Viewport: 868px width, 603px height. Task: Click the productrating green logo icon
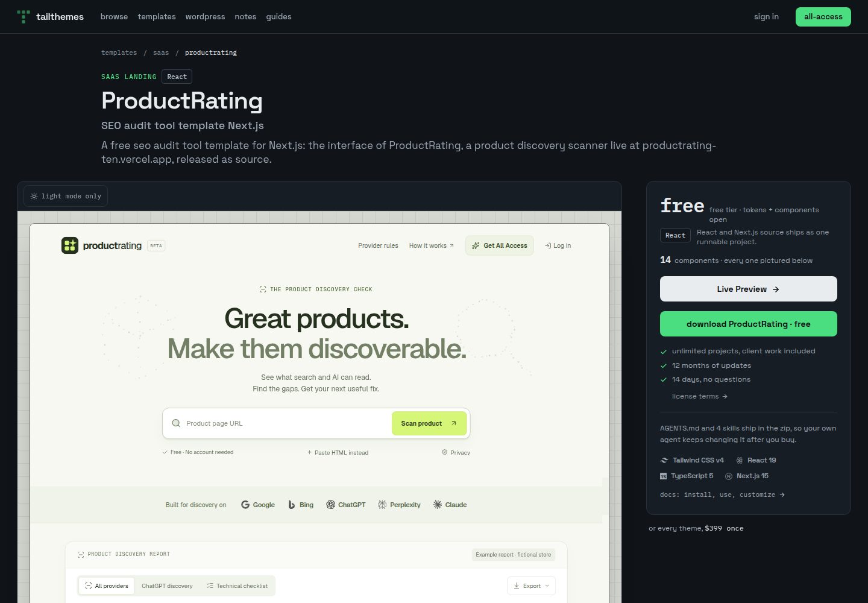(x=70, y=245)
